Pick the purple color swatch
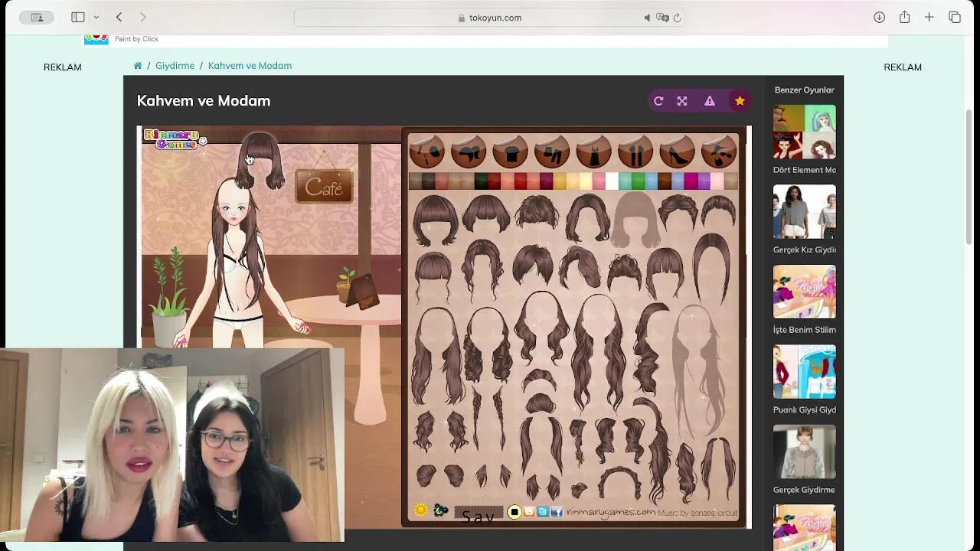The width and height of the screenshot is (980, 551). coord(704,181)
